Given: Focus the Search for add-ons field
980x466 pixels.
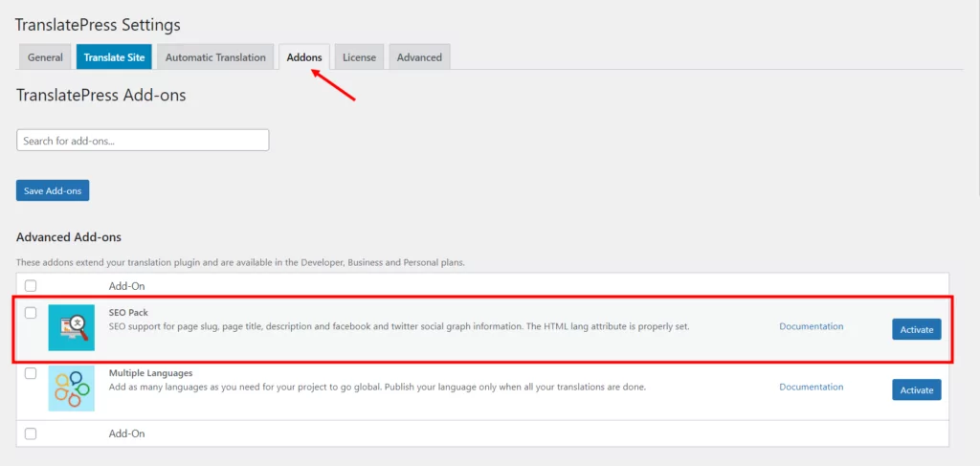Looking at the screenshot, I should point(143,141).
